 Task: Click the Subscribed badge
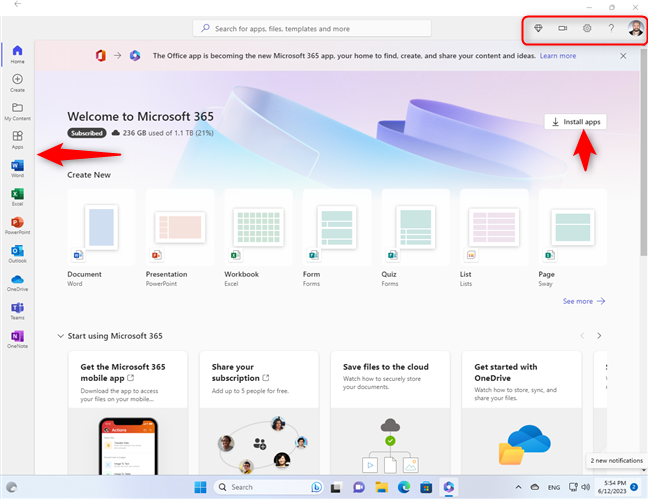pos(87,133)
